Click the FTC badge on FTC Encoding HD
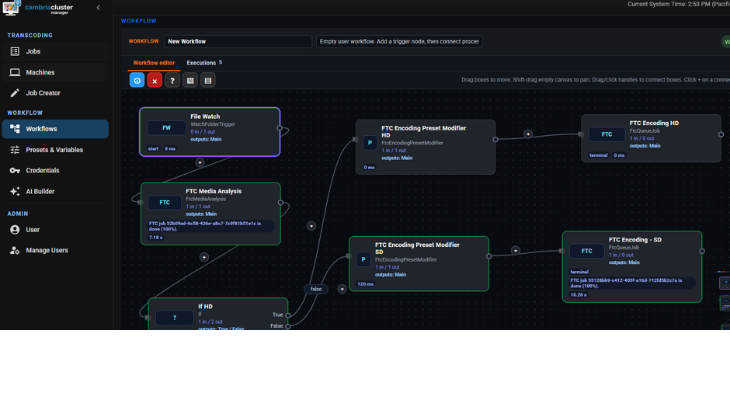Image resolution: width=730 pixels, height=400 pixels. [x=607, y=135]
